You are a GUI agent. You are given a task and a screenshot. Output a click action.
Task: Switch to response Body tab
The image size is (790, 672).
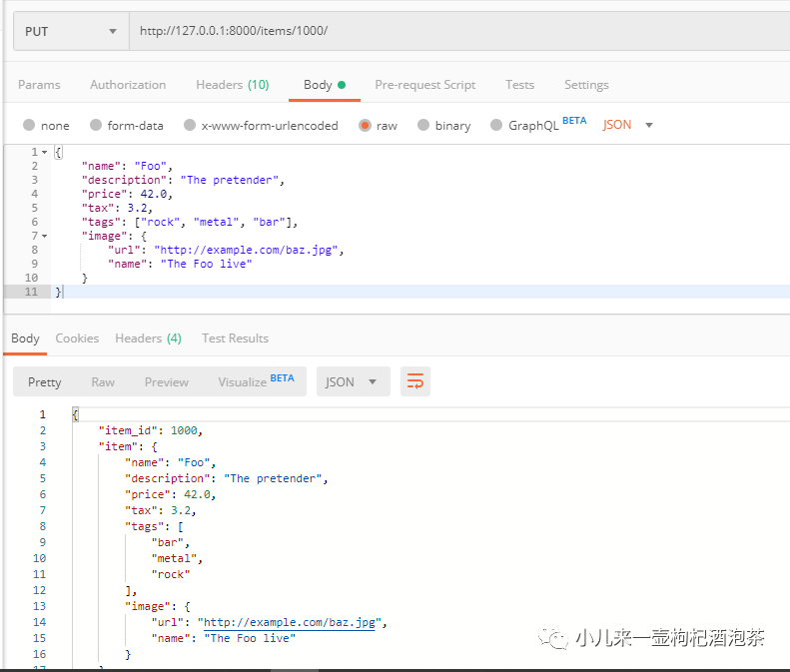tap(25, 338)
